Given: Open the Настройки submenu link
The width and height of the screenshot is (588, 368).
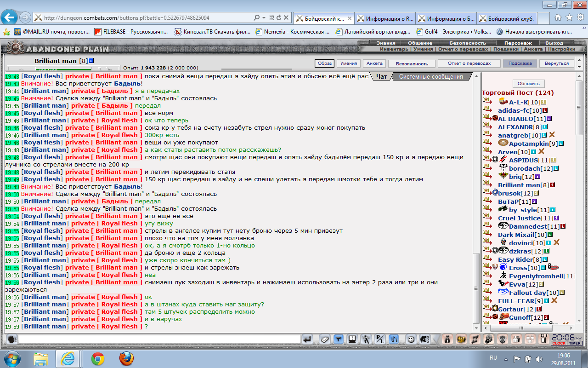Looking at the screenshot, I should 561,49.
